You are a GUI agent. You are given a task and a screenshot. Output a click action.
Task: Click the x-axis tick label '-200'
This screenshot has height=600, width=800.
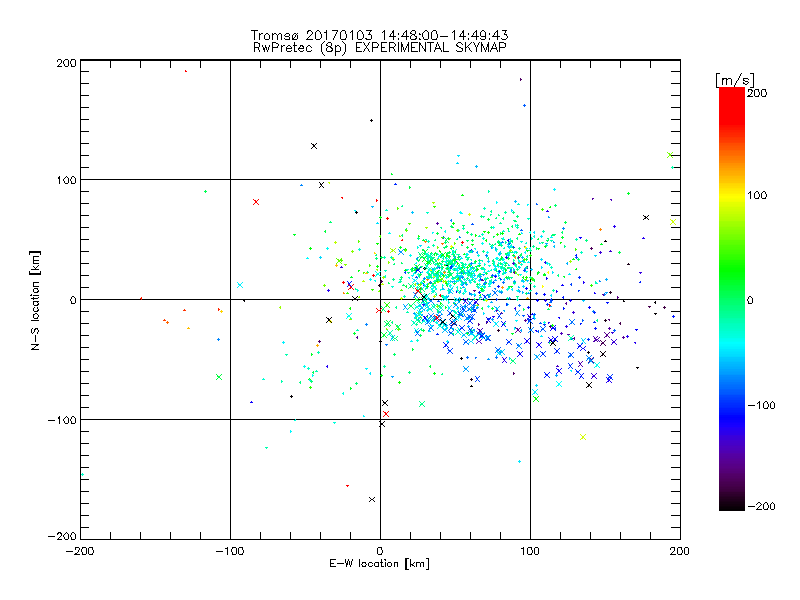pyautogui.click(x=80, y=551)
